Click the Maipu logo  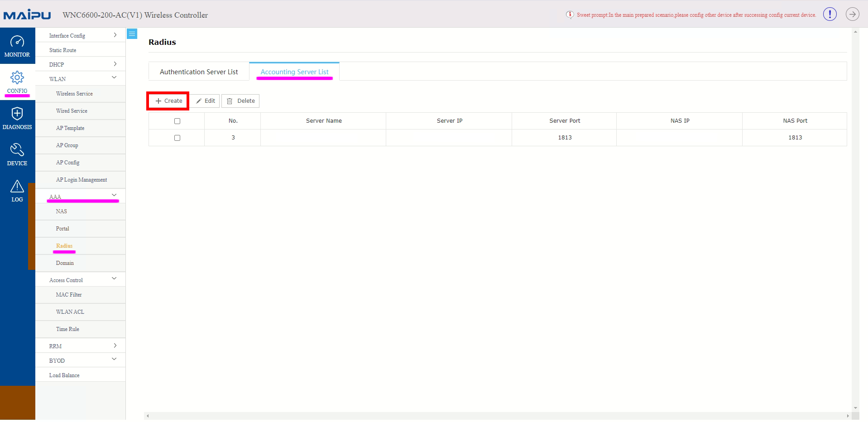(27, 15)
